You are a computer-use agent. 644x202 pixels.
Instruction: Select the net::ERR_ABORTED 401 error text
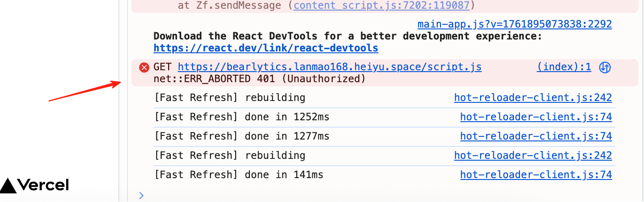click(x=260, y=79)
